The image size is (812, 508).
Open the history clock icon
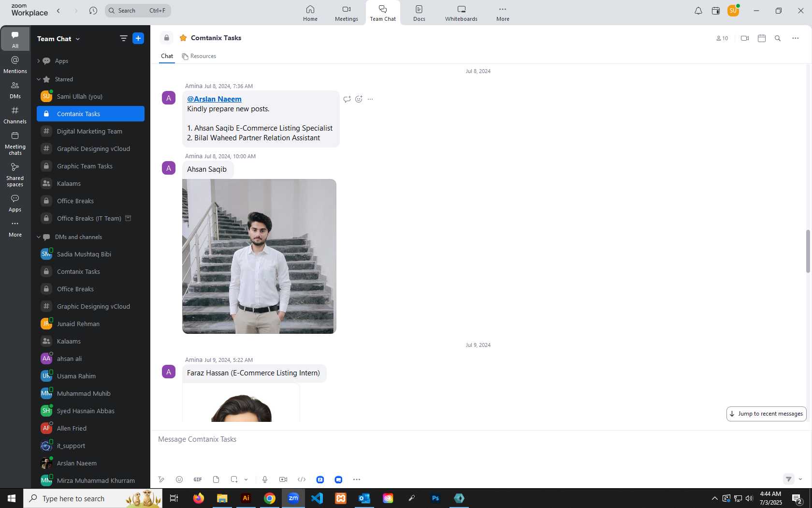click(93, 11)
